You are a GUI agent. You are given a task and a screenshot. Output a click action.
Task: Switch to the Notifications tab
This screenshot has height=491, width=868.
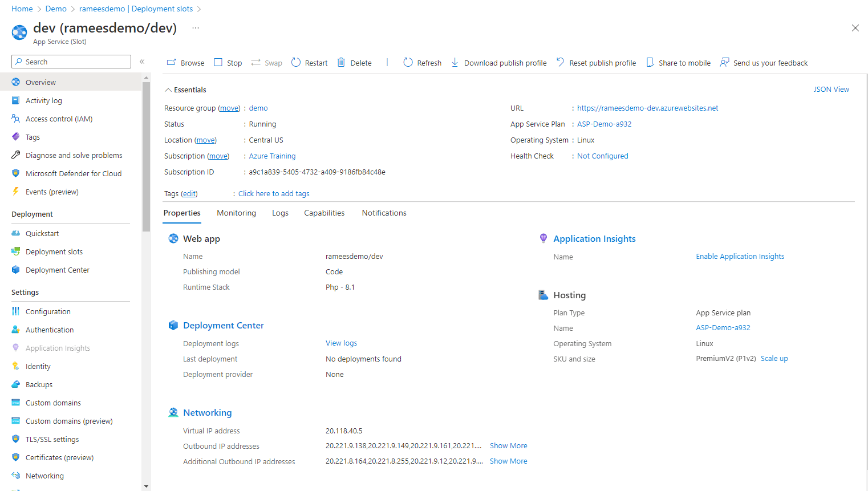[384, 213]
